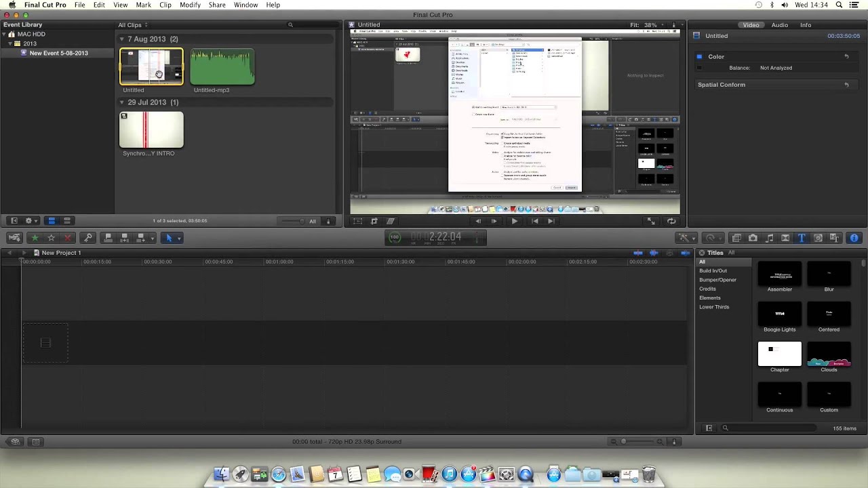The height and width of the screenshot is (488, 868).
Task: Switch Event Browser to filmstrip view
Action: pyautogui.click(x=52, y=221)
